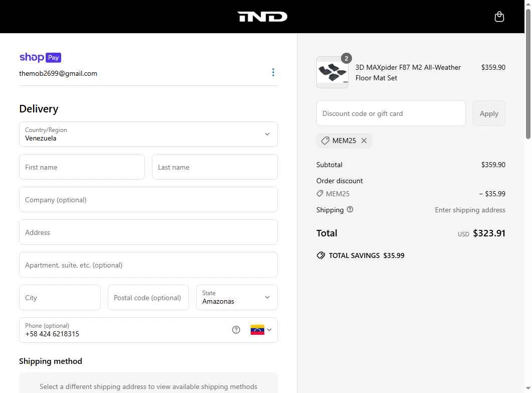This screenshot has width=532, height=393.
Task: Click the City field
Action: (60, 298)
